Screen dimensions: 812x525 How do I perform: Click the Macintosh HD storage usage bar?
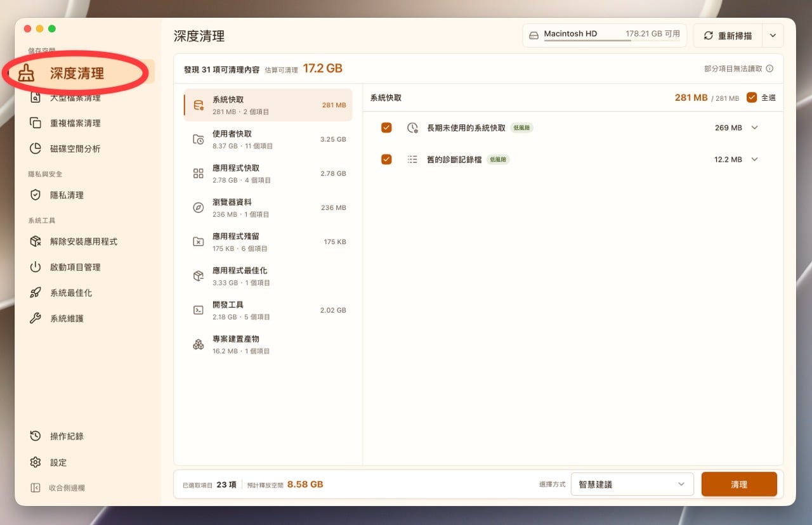611,41
